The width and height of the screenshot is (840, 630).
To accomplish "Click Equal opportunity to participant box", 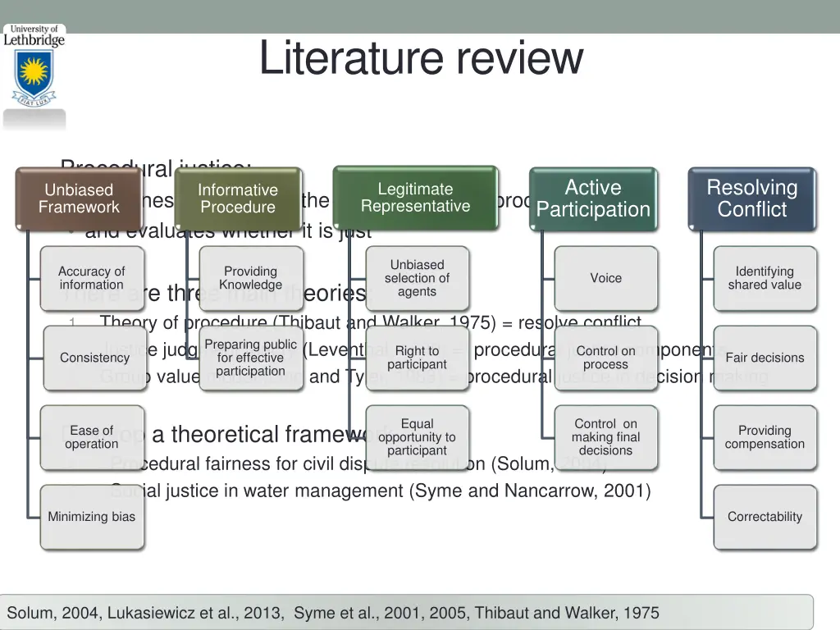I will (417, 437).
